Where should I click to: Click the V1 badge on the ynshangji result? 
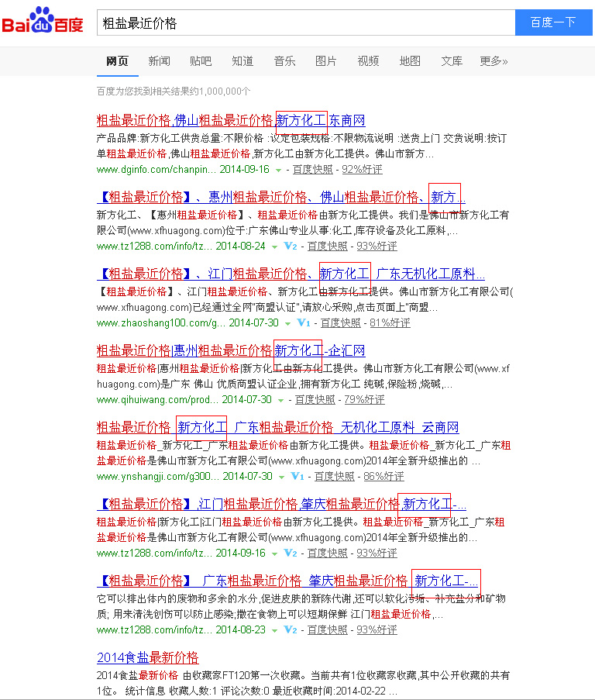point(297,476)
